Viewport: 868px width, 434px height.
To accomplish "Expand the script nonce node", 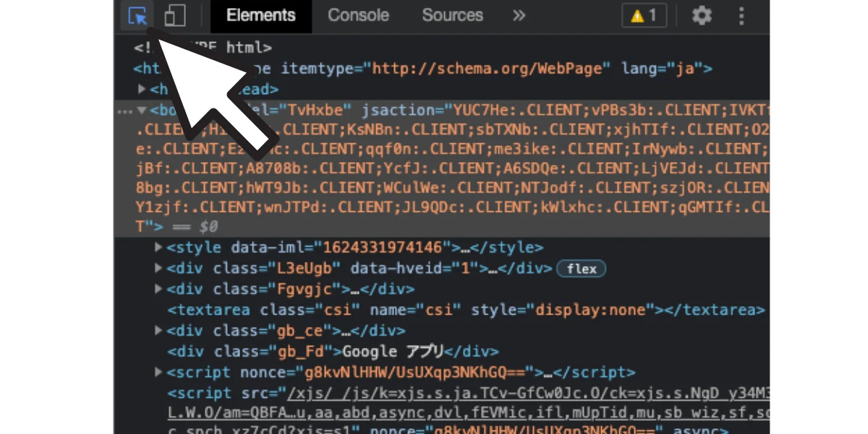I will 158,373.
